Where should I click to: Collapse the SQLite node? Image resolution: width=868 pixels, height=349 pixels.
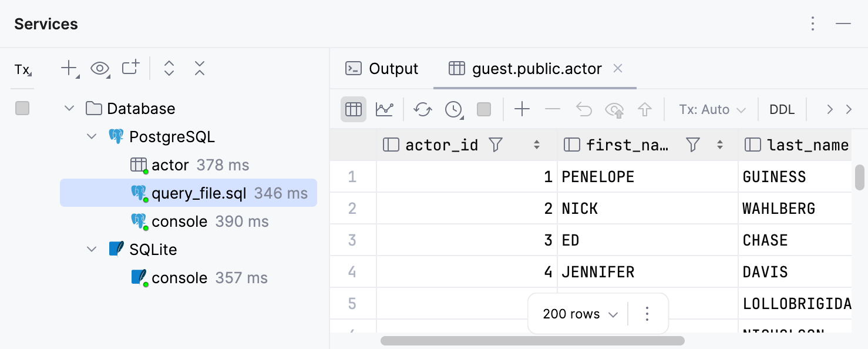92,250
